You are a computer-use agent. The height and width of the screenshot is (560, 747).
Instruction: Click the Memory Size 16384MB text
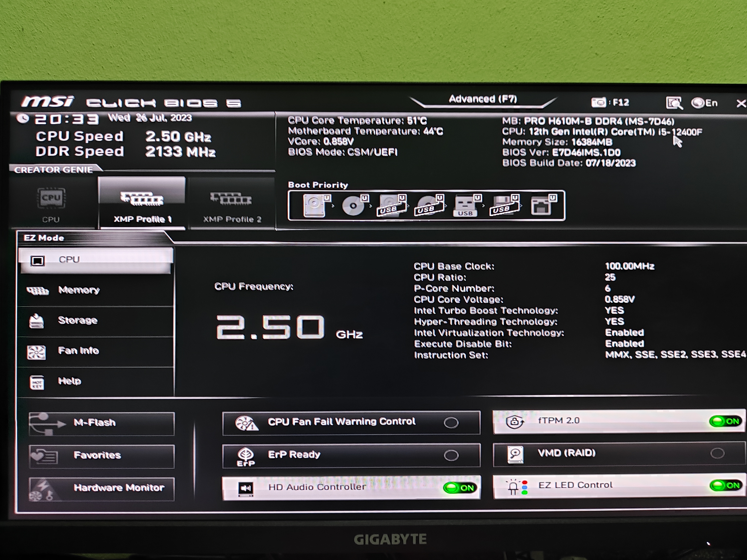tap(557, 142)
